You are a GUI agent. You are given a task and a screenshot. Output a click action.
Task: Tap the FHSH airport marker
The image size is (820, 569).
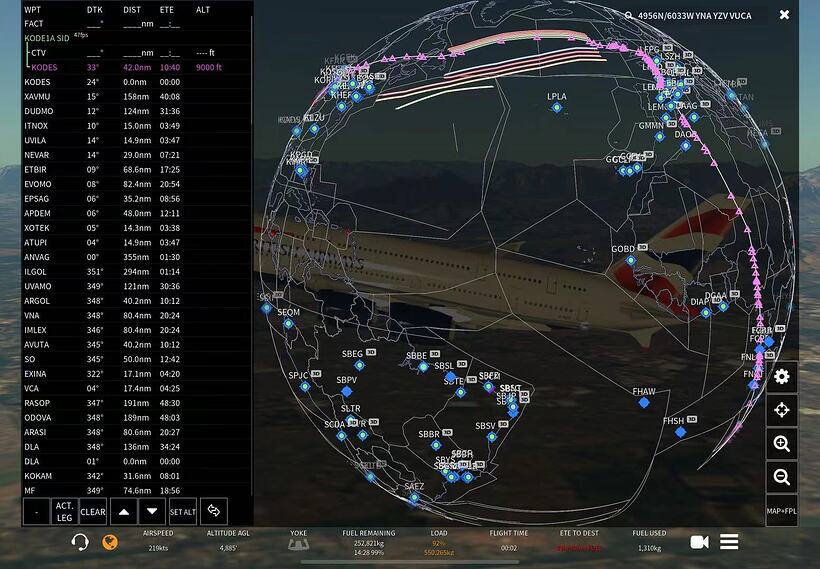680,432
